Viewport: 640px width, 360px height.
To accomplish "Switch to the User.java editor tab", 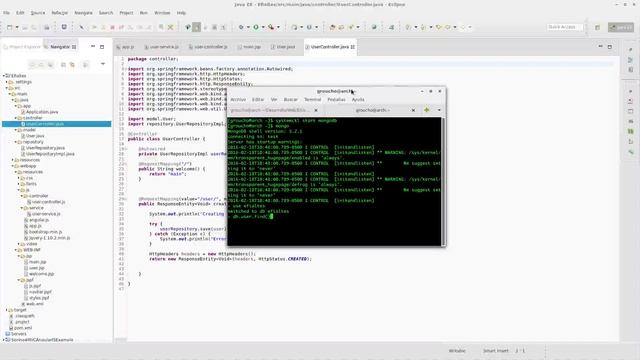I will [x=283, y=47].
